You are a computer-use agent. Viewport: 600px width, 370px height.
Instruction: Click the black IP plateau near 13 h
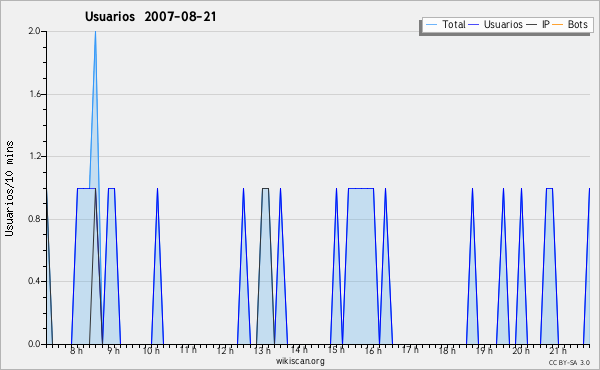pyautogui.click(x=266, y=188)
